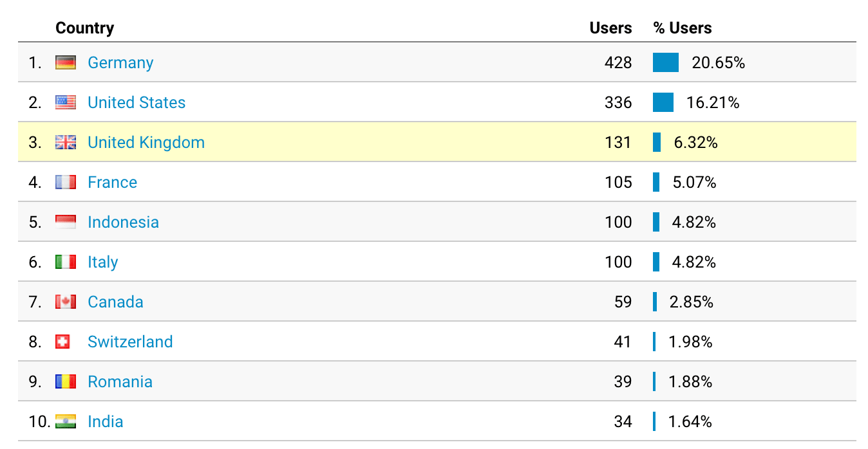Open the Switzerland country link

click(130, 342)
